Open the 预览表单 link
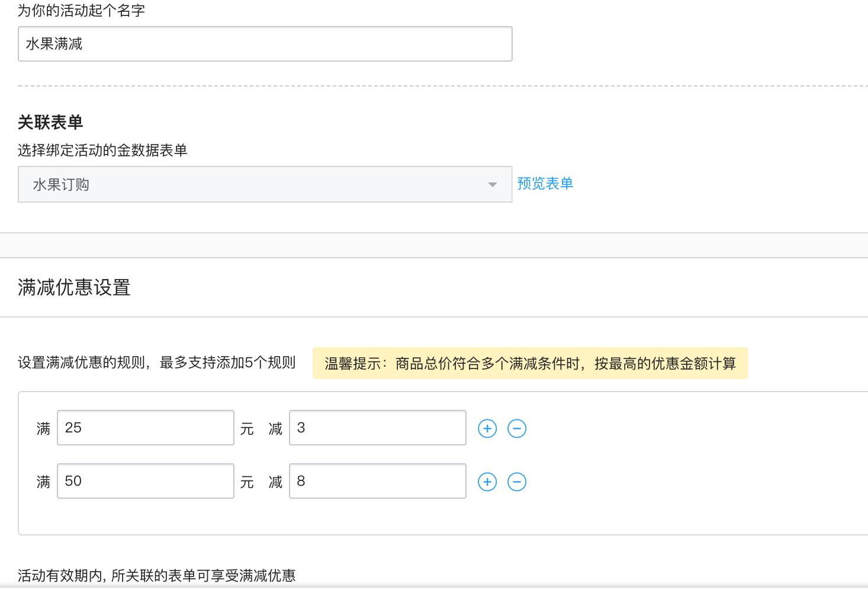 click(545, 184)
